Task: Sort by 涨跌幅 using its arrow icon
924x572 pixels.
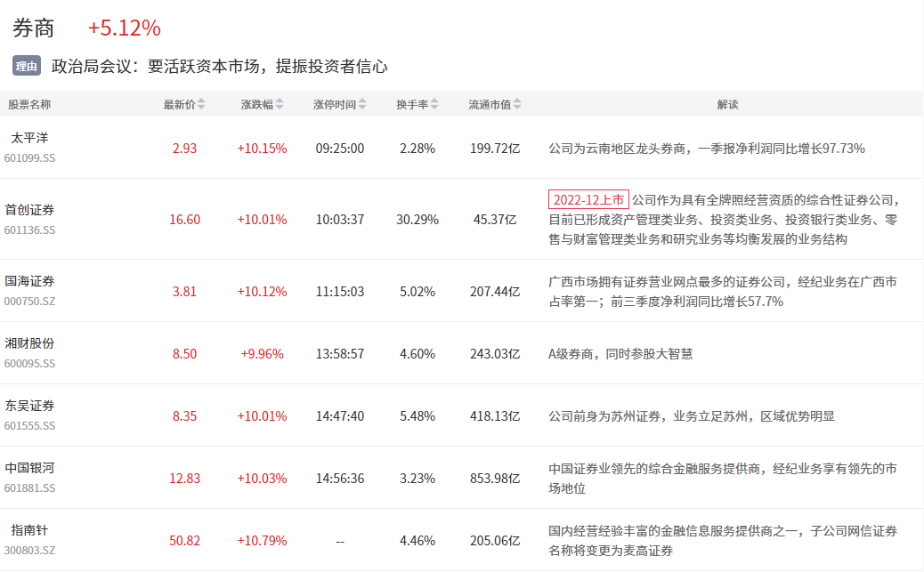Action: (280, 104)
